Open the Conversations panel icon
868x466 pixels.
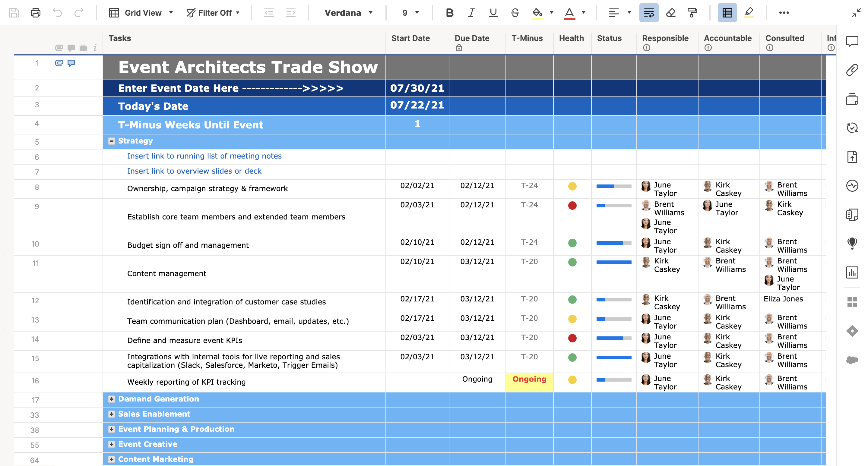click(x=852, y=41)
